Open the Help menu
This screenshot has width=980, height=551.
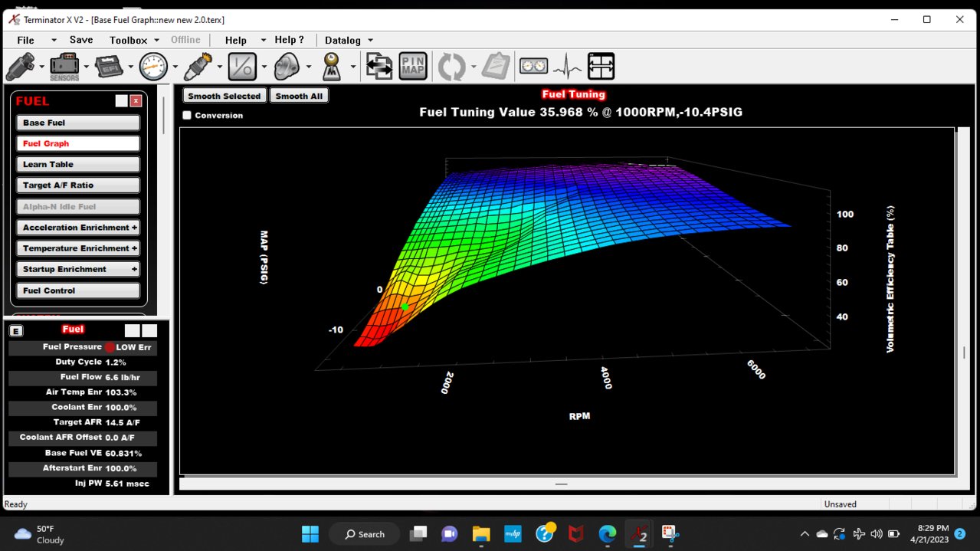coord(236,40)
